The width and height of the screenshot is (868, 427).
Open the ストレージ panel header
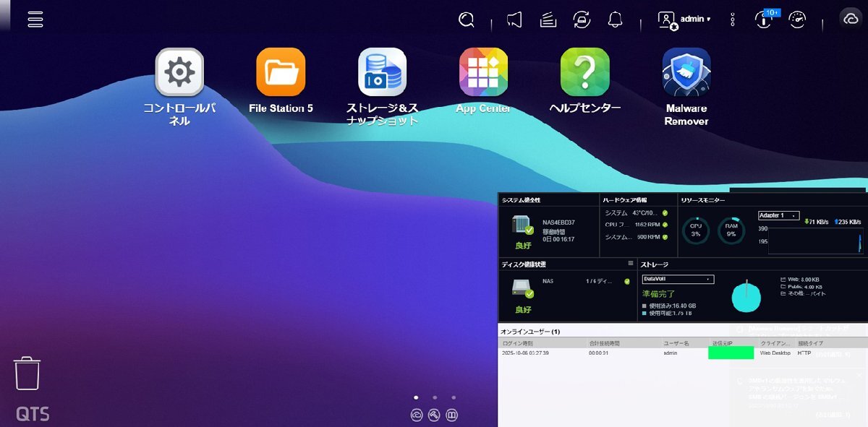655,264
